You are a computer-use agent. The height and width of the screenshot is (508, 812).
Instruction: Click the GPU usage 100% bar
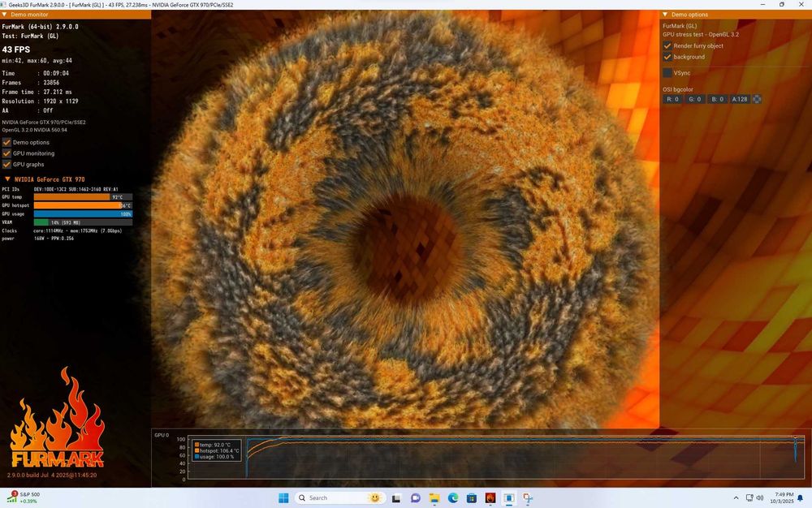pos(83,213)
